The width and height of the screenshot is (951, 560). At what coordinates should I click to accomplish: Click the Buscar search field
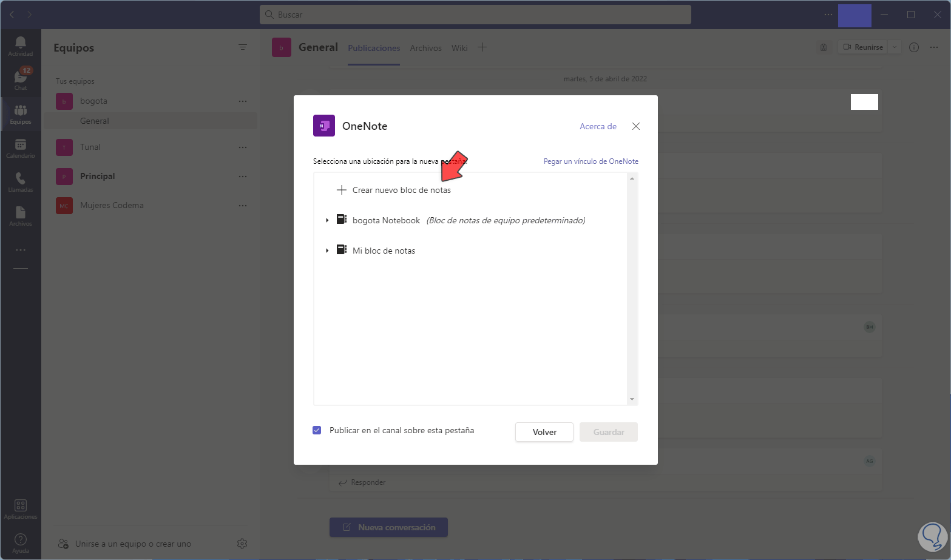point(475,15)
